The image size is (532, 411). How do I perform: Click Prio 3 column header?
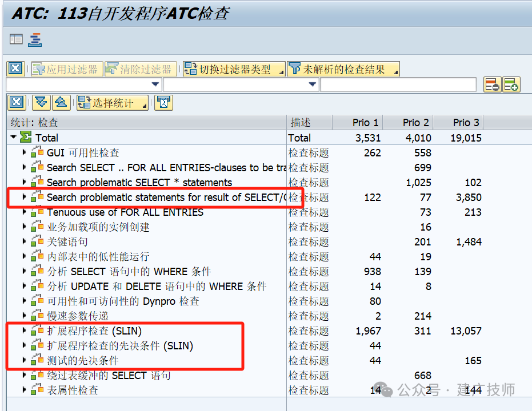[x=458, y=122]
